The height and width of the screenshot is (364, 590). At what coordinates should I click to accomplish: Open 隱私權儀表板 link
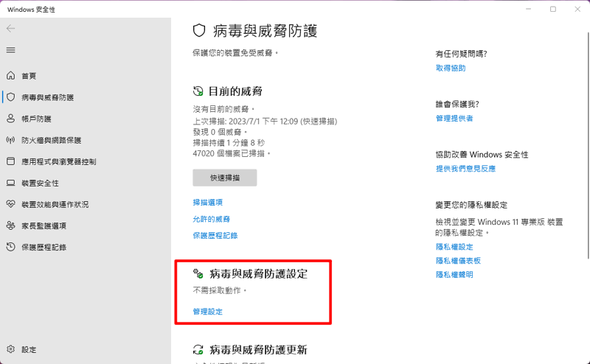(x=458, y=261)
